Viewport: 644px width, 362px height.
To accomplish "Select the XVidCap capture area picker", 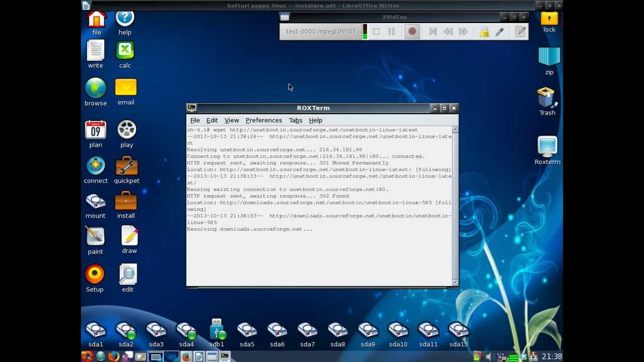I will click(500, 32).
